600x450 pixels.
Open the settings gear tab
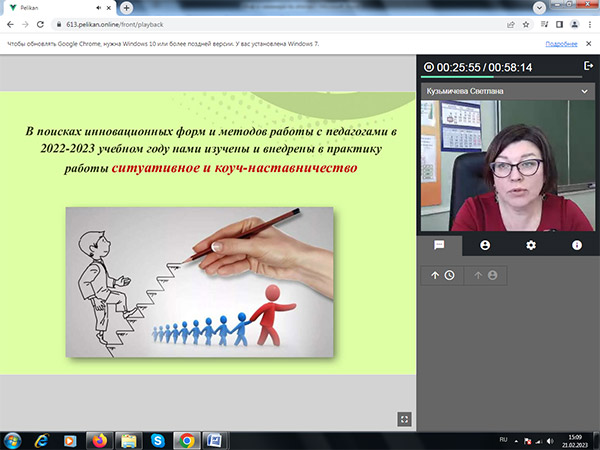click(x=531, y=245)
